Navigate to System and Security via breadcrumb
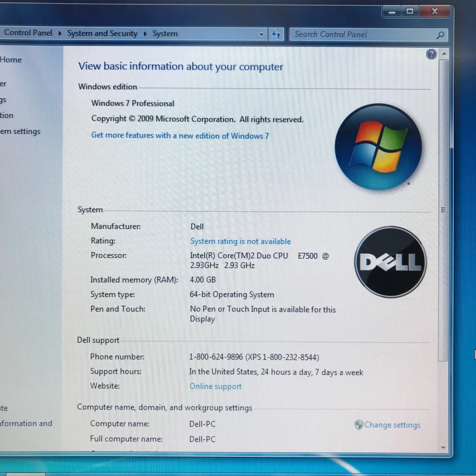This screenshot has height=476, width=476. click(x=102, y=34)
